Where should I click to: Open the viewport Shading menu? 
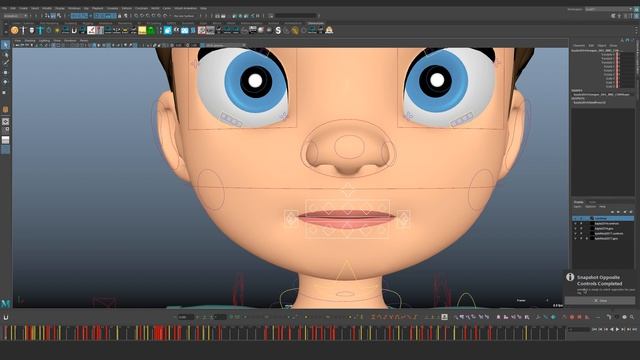pyautogui.click(x=30, y=41)
